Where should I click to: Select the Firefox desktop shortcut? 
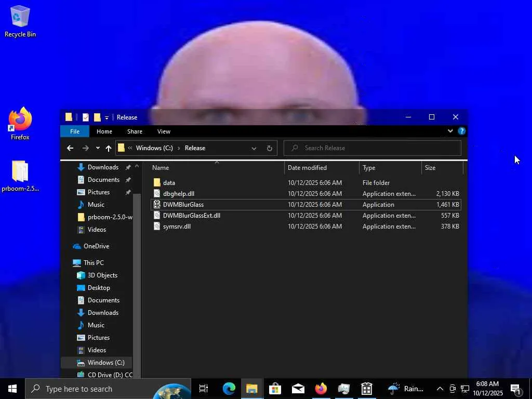(20, 124)
